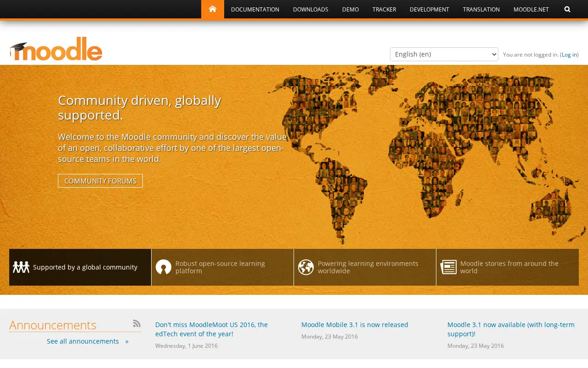Image resolution: width=588 pixels, height=368 pixels.
Task: Select Moodle stories from around the world tab
Action: (x=508, y=267)
